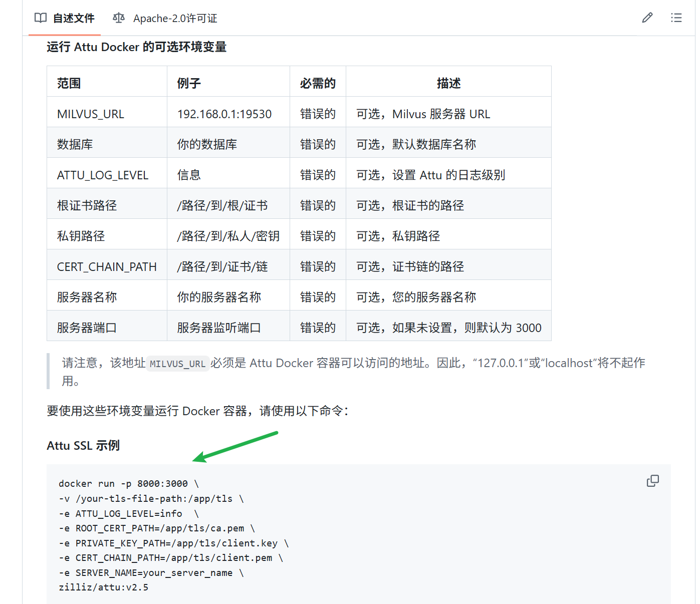Click the green arrow annotation
Screen dimensions: 700x604
point(236,447)
